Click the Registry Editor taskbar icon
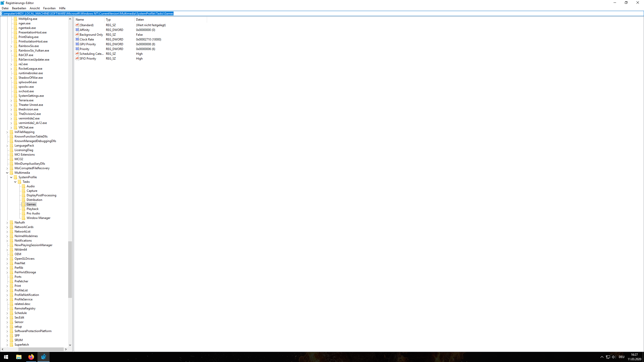 (x=44, y=357)
